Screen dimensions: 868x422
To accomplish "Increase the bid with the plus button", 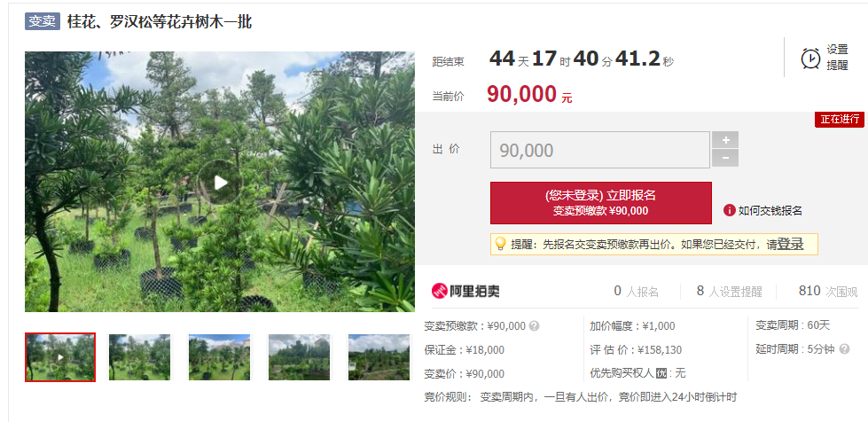I will (725, 139).
